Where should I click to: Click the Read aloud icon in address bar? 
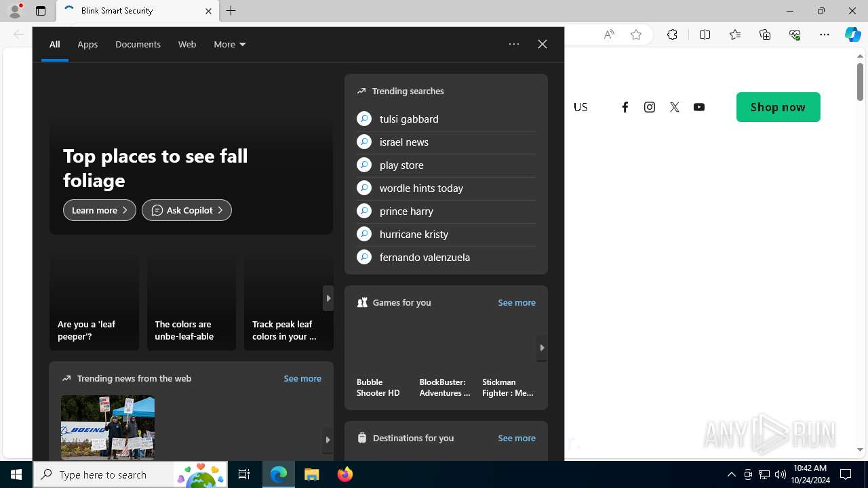click(x=609, y=35)
